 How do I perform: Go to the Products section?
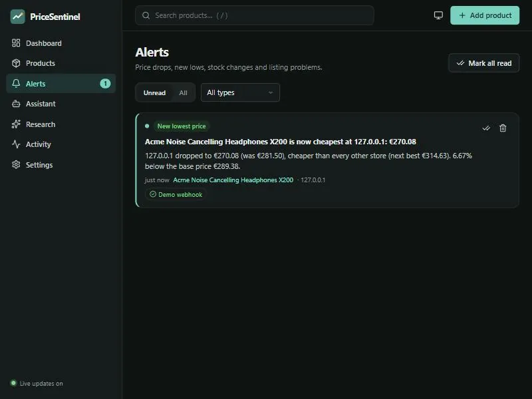[x=61, y=63]
